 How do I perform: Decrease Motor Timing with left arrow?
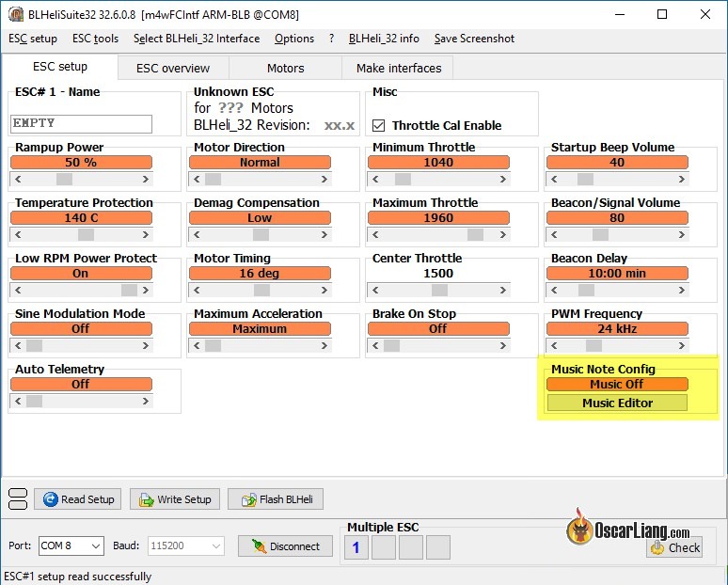click(197, 291)
